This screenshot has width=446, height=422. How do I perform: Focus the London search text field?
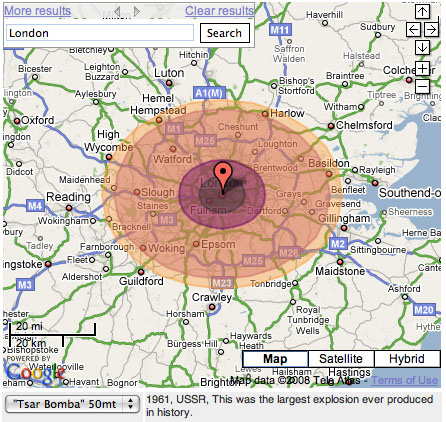click(x=100, y=33)
